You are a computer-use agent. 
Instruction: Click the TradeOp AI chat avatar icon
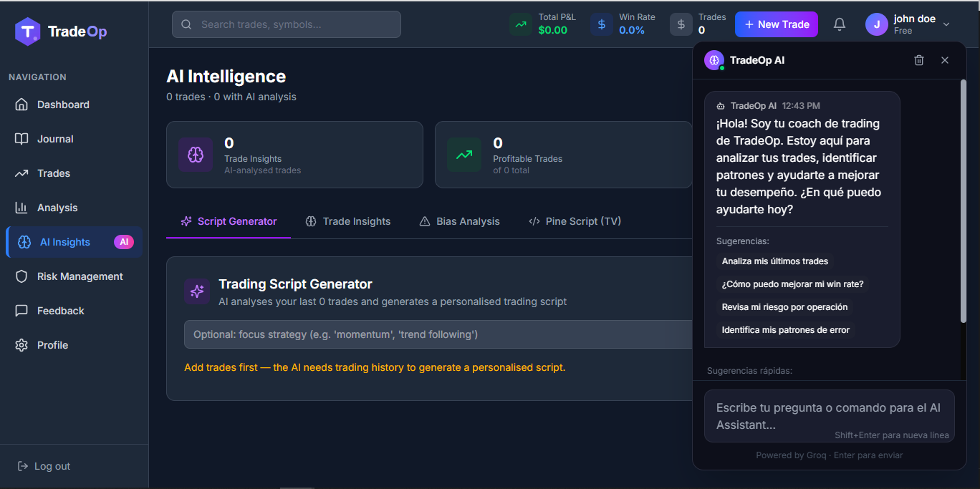[714, 60]
